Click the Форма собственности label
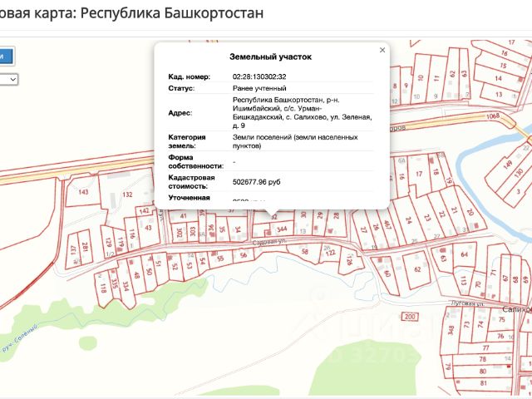 pyautogui.click(x=196, y=162)
